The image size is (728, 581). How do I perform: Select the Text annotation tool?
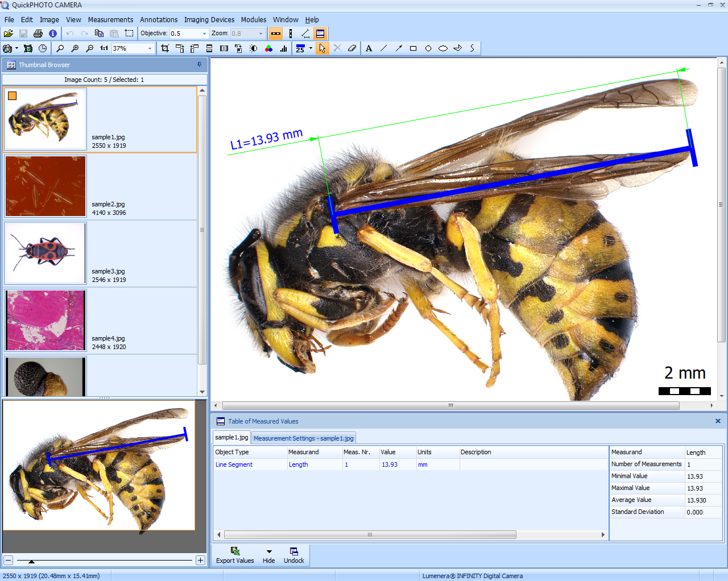(369, 48)
